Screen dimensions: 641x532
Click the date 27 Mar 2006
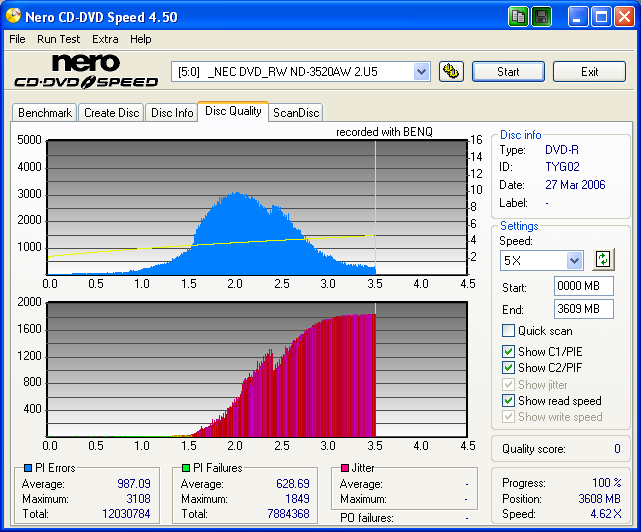pyautogui.click(x=575, y=185)
